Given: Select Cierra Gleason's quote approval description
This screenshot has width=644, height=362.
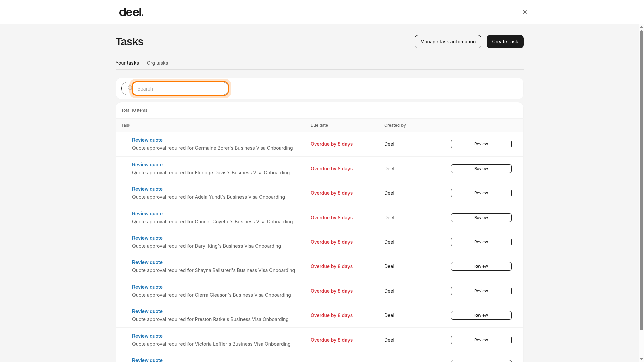Looking at the screenshot, I should click(x=212, y=295).
